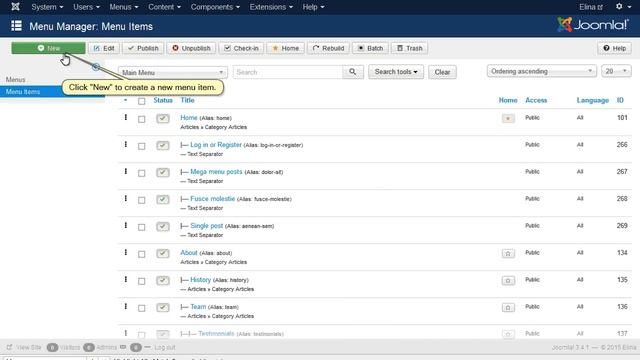Click the magnifier search button
The width and height of the screenshot is (640, 360).
click(353, 72)
